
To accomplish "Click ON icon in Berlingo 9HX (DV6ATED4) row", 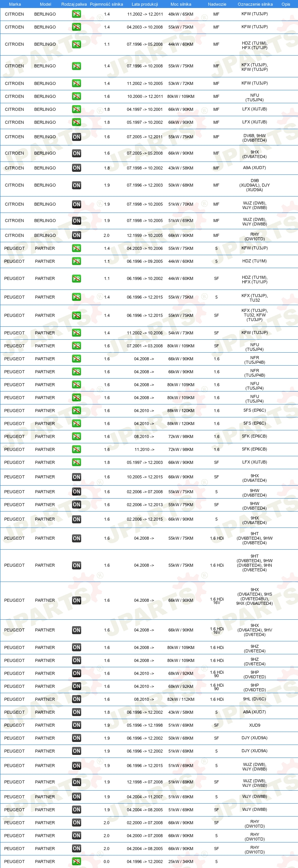I will (x=77, y=153).
